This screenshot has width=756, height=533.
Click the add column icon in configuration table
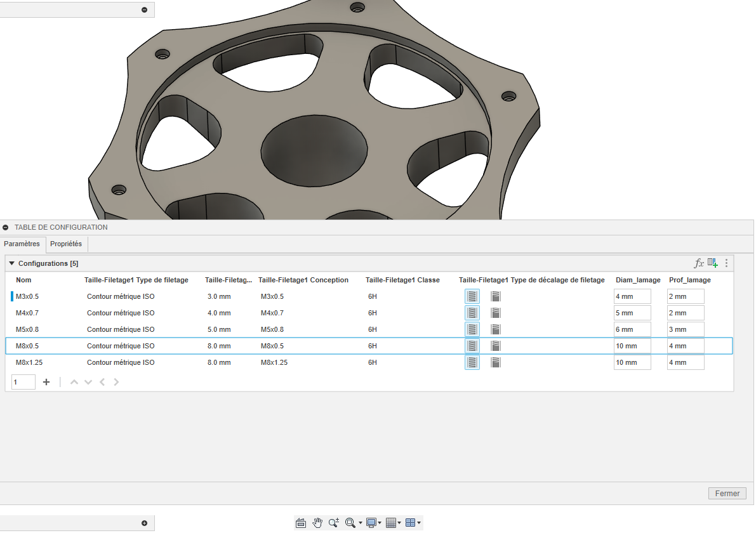click(x=713, y=263)
